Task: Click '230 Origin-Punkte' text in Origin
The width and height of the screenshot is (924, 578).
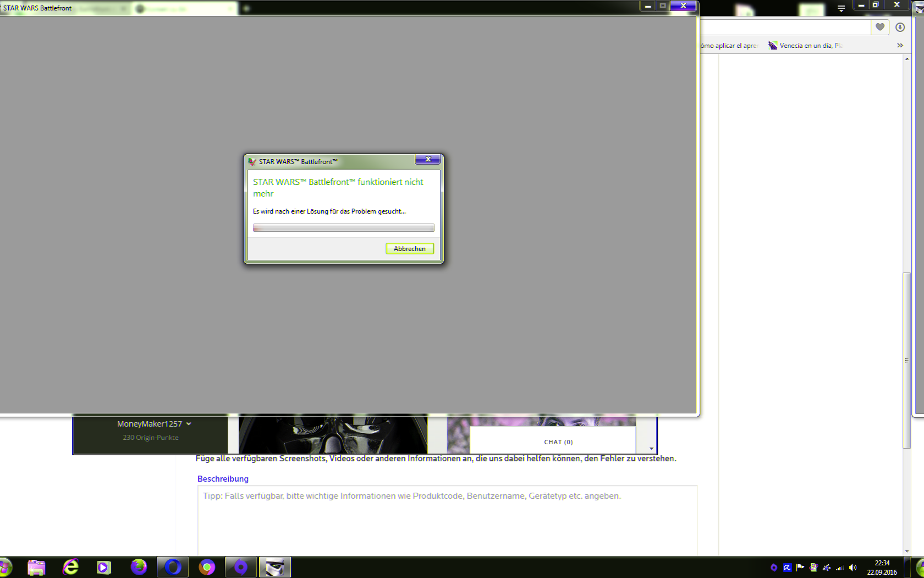Action: point(150,438)
